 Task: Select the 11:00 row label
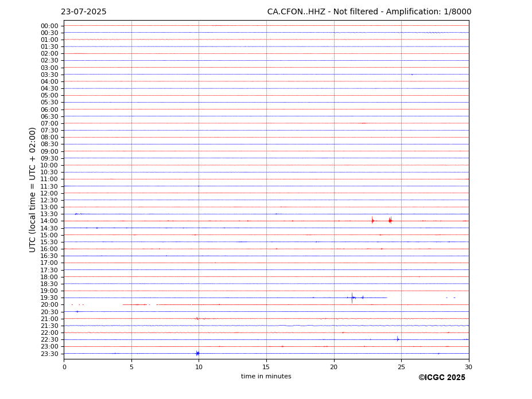[x=49, y=179]
